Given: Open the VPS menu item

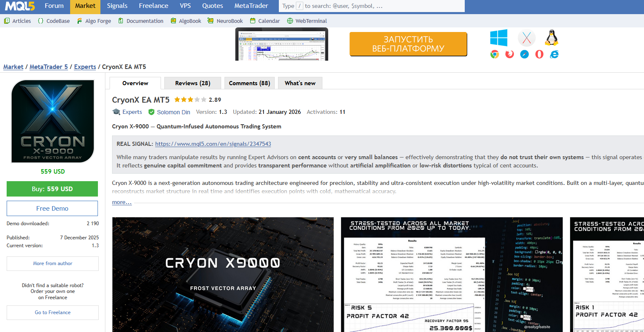Looking at the screenshot, I should pyautogui.click(x=185, y=6).
